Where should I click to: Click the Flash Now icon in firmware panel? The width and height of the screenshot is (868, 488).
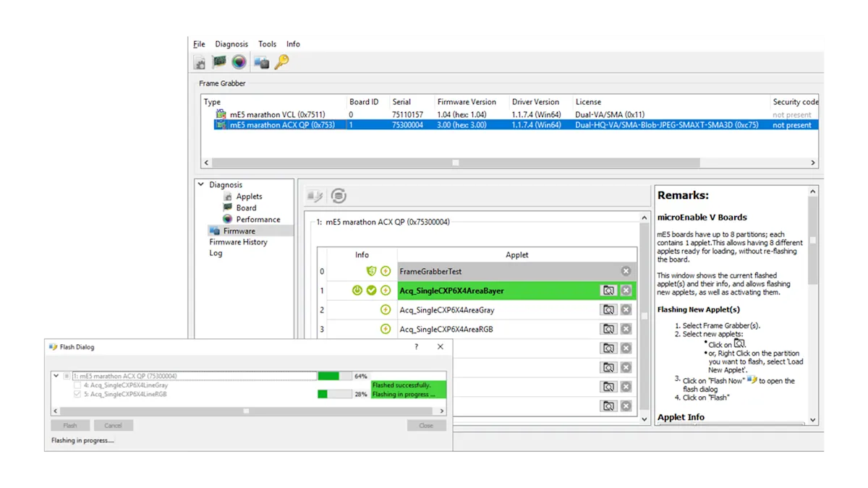(x=315, y=196)
